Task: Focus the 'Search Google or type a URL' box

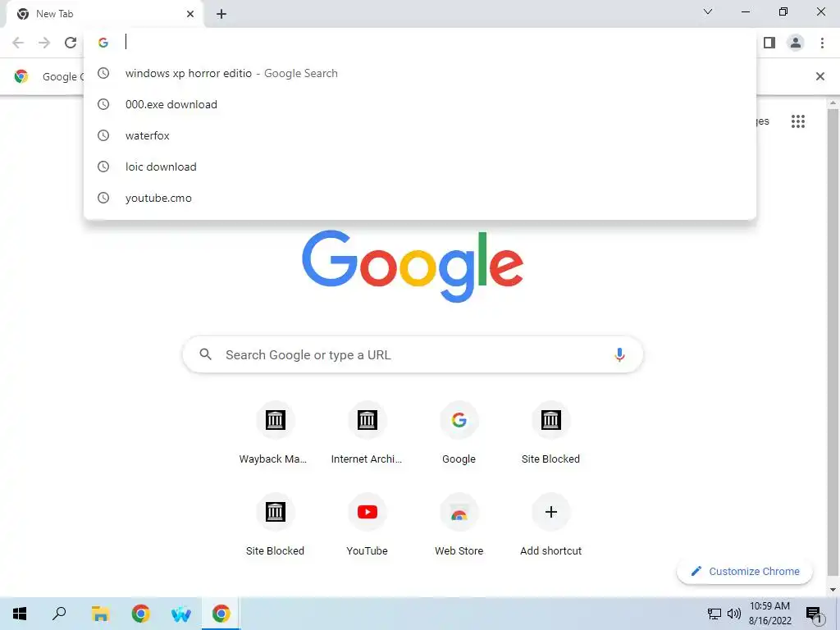Action: point(413,354)
